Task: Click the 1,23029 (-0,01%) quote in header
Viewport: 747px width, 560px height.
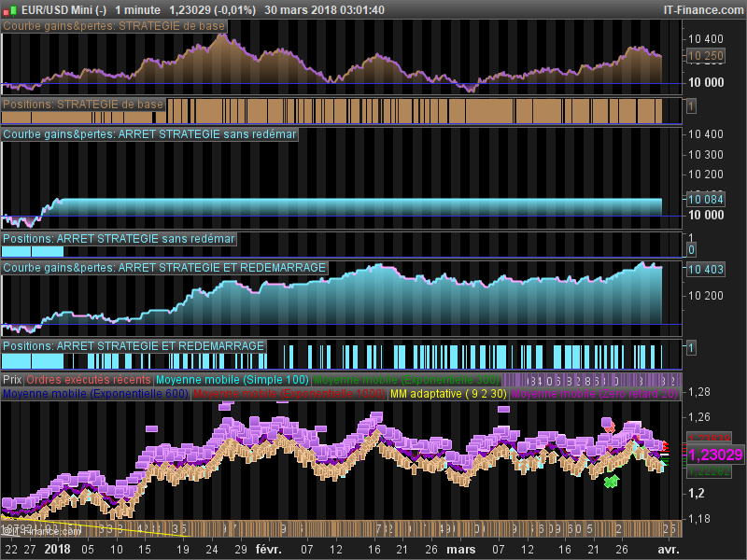Action: pyautogui.click(x=213, y=10)
